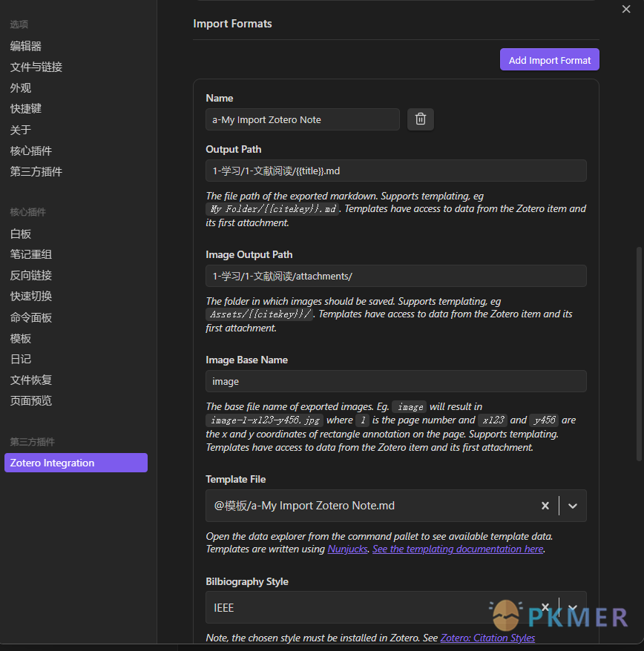
Task: Open the Bibliography Style dropdown arrow
Action: pyautogui.click(x=573, y=607)
